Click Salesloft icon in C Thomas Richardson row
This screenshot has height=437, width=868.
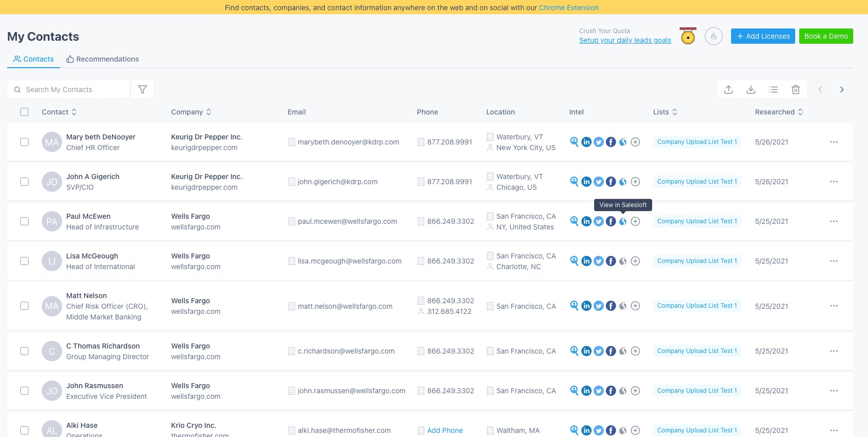[x=623, y=351]
